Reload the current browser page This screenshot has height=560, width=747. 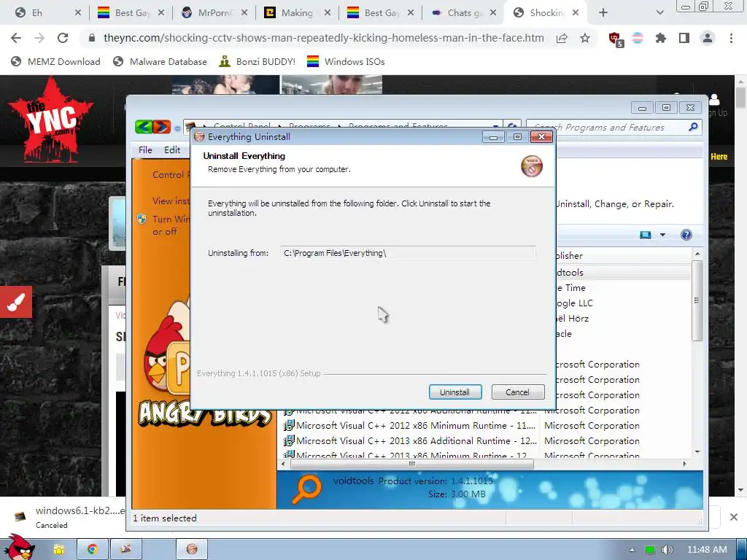[x=63, y=38]
